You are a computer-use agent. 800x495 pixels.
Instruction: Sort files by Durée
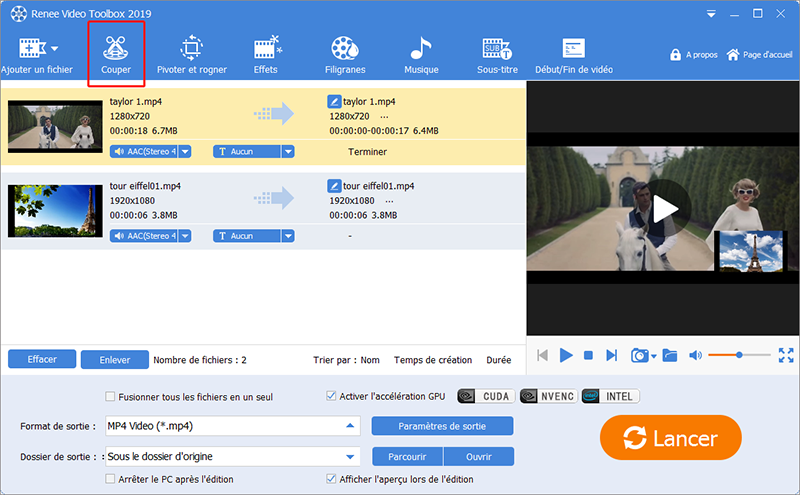(x=498, y=360)
